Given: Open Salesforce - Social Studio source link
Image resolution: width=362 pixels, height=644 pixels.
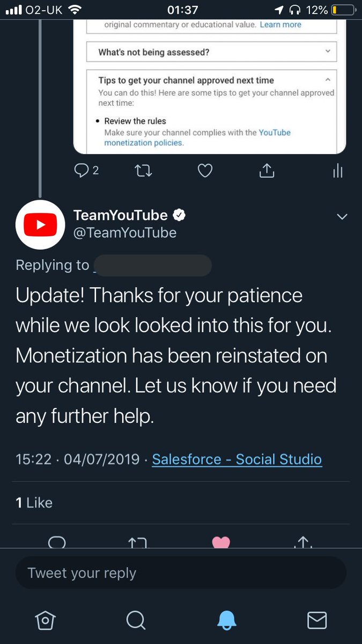Looking at the screenshot, I should tap(237, 459).
